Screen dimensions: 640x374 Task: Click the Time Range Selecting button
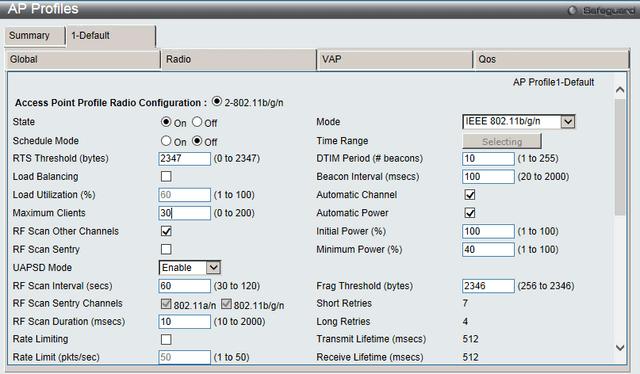[502, 141]
